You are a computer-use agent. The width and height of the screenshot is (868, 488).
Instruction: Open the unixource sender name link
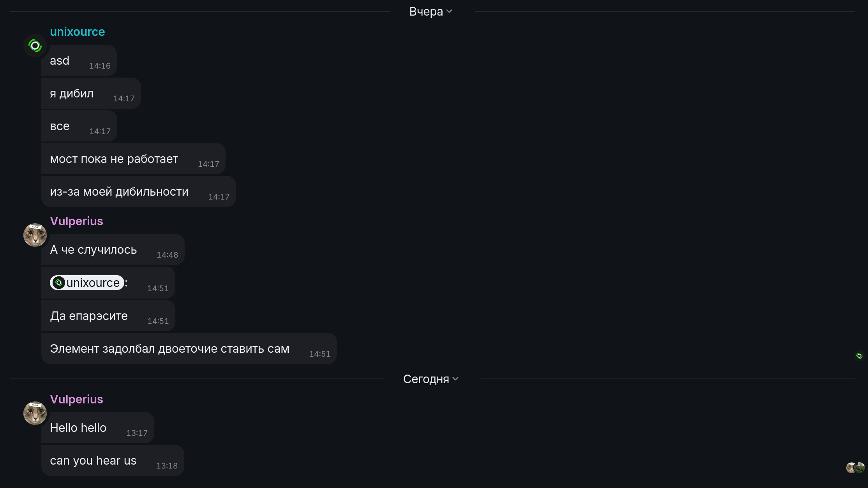click(78, 32)
